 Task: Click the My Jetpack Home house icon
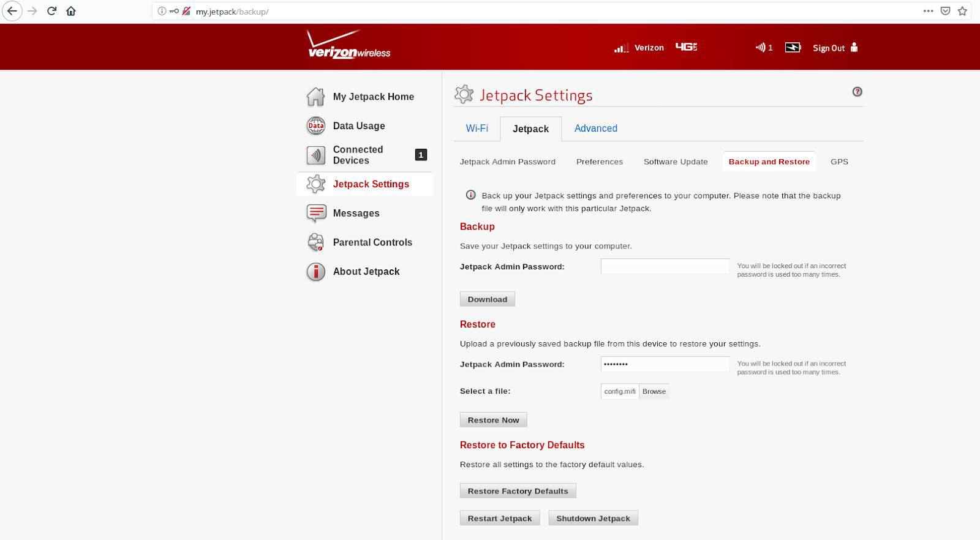(x=315, y=97)
